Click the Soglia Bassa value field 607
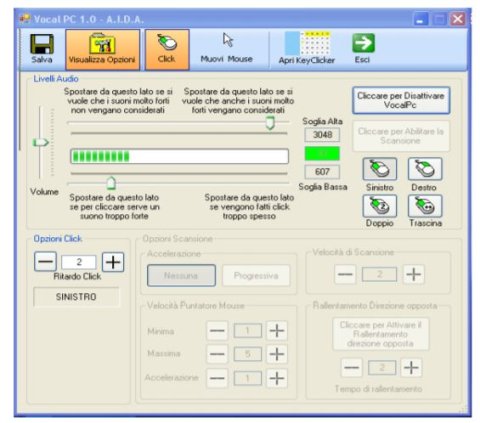 click(x=322, y=172)
